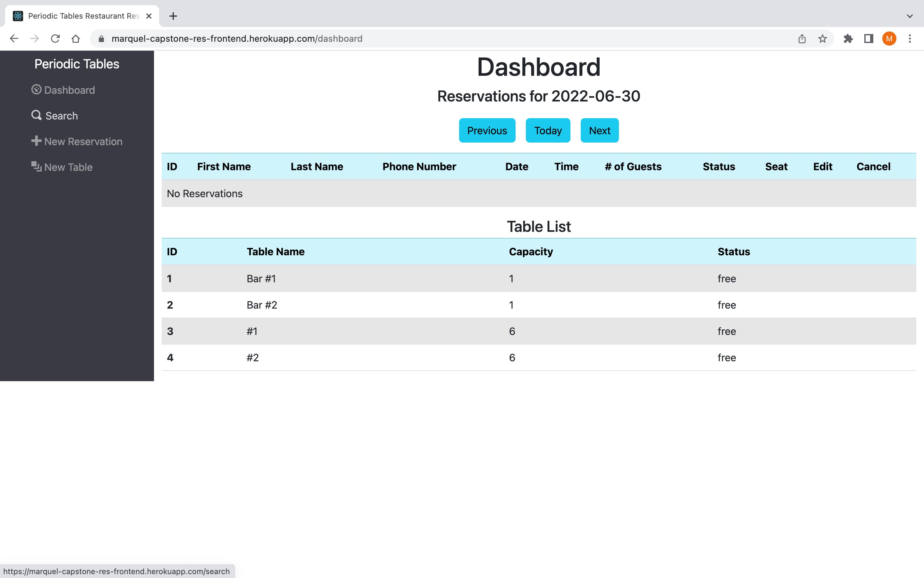This screenshot has width=924, height=578.
Task: Click the free status of Bar #1
Action: [727, 279]
